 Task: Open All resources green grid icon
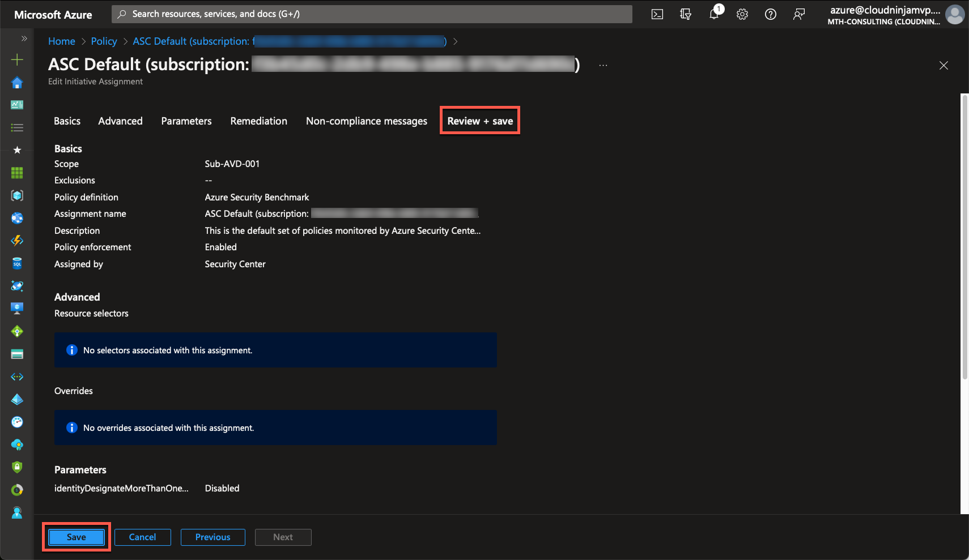[x=17, y=173]
